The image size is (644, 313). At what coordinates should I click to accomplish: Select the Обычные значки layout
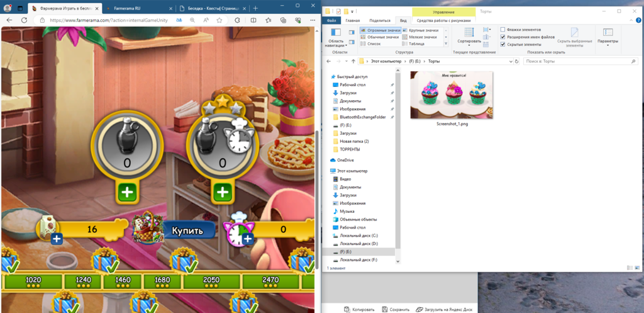pyautogui.click(x=380, y=37)
